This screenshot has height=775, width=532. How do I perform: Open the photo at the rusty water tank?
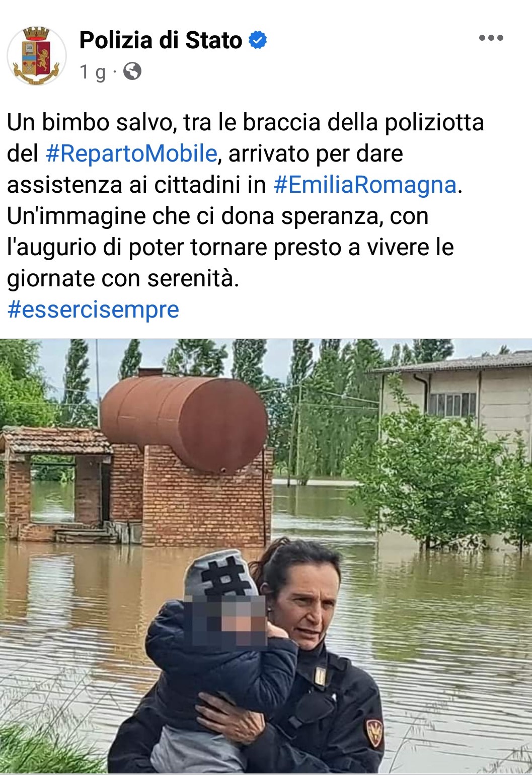184,423
